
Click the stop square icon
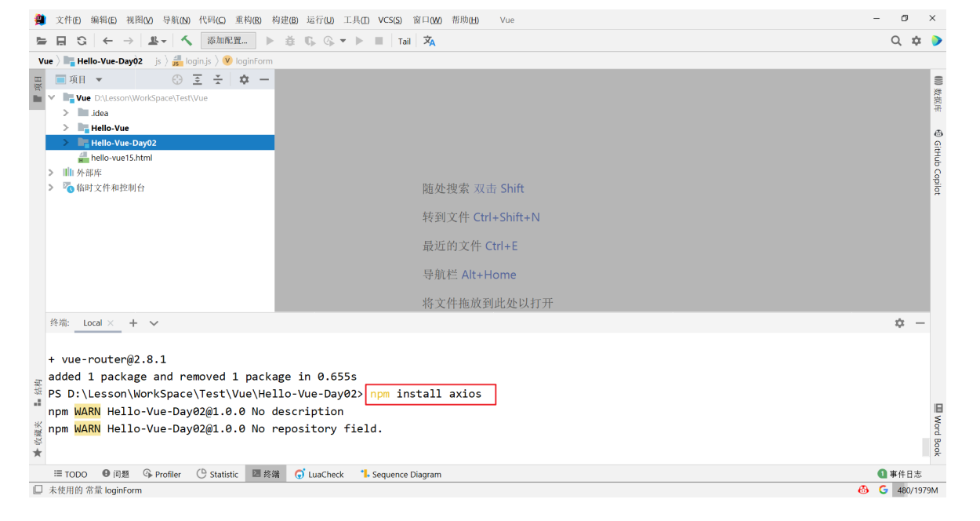[379, 41]
